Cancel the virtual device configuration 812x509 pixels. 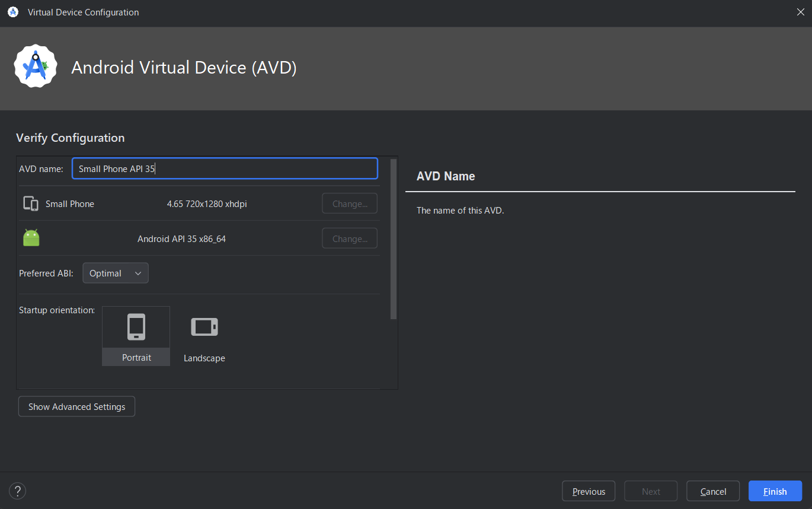[712, 491]
